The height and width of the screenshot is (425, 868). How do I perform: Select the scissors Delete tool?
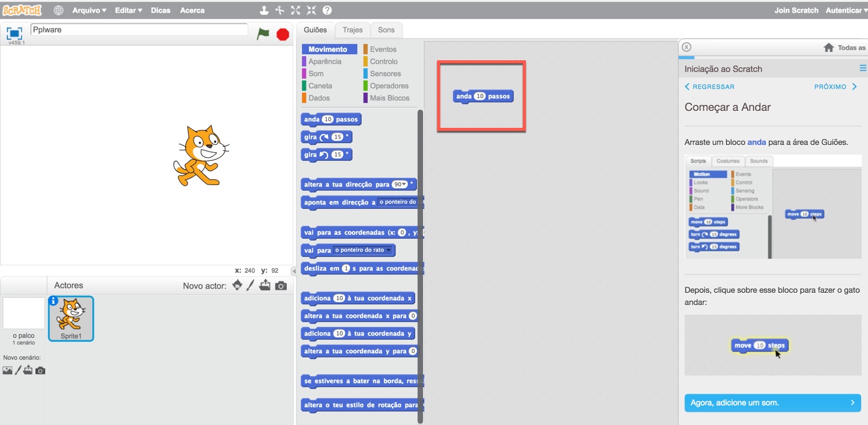(x=280, y=10)
